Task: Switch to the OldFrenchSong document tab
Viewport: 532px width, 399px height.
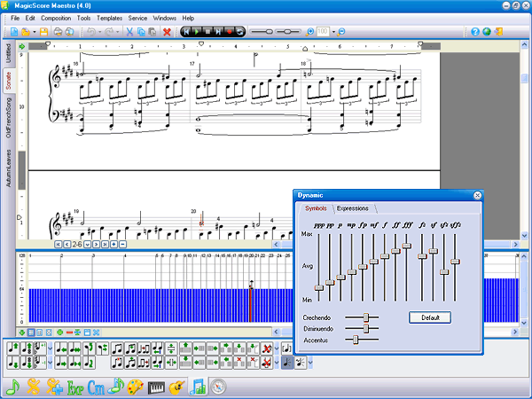Action: 9,118
